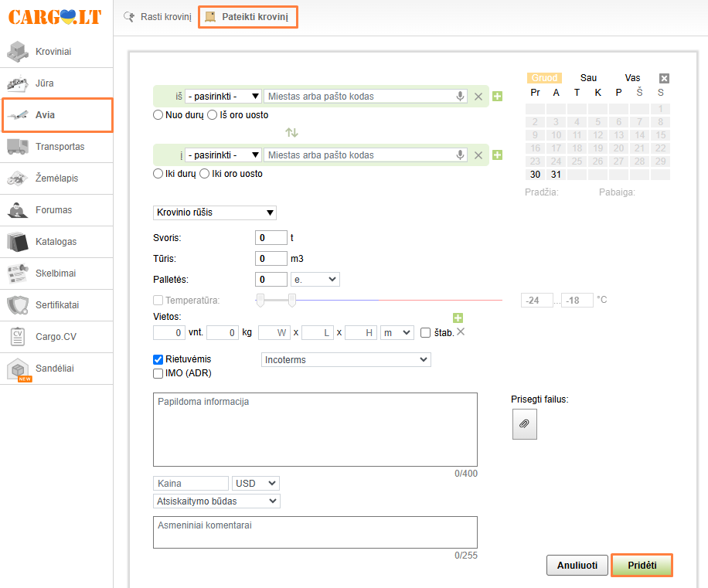
Task: Click the swap origin and destination arrows
Action: (291, 132)
